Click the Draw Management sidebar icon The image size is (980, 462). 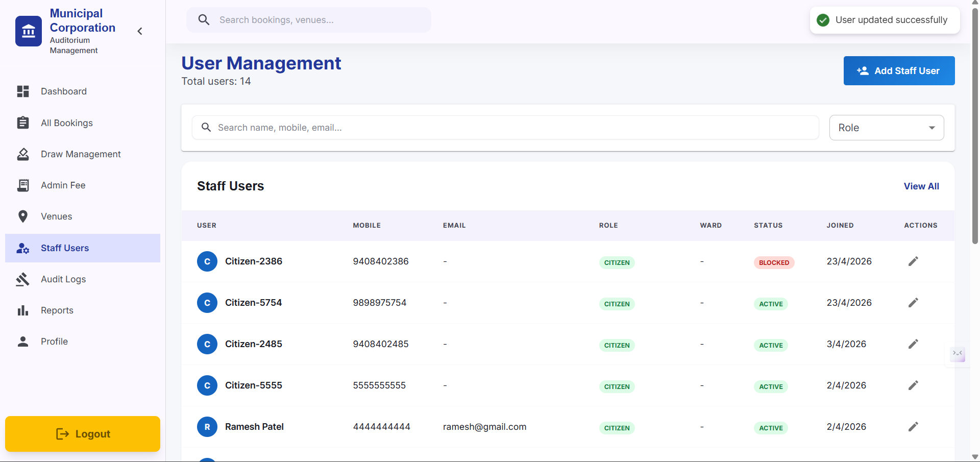point(23,154)
